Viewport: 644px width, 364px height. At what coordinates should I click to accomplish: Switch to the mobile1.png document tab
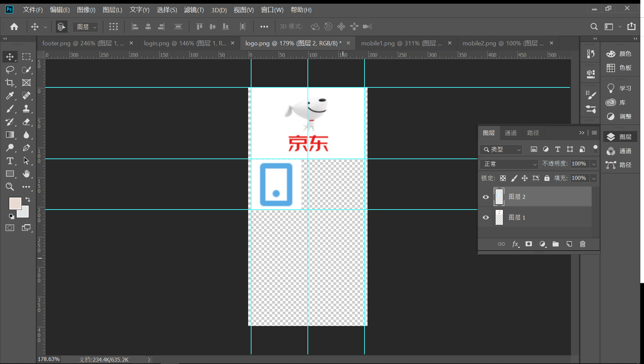(402, 43)
